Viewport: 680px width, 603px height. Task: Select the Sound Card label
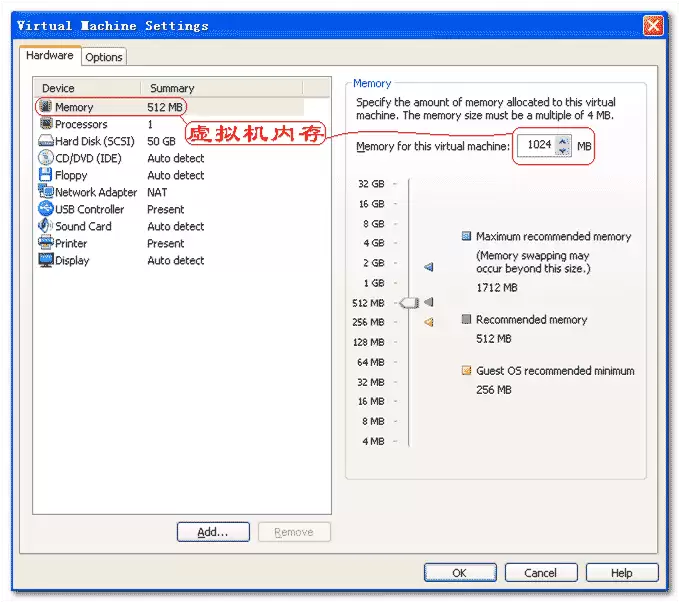[83, 226]
